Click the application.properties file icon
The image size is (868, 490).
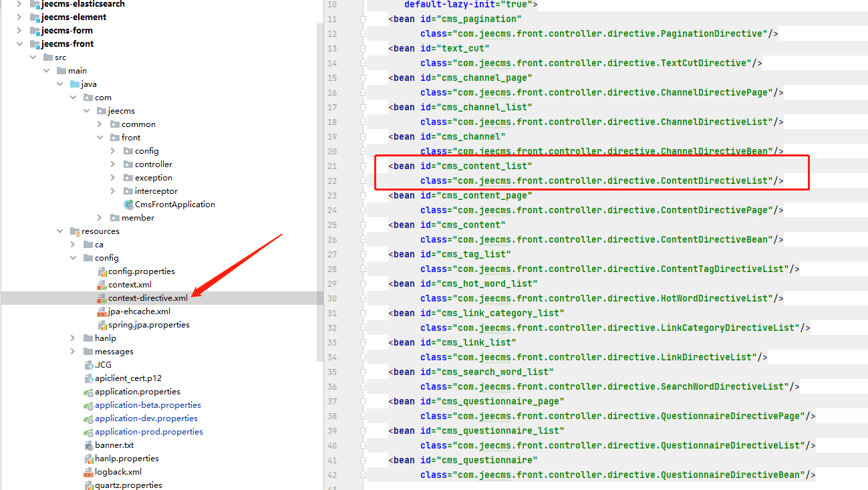(x=89, y=392)
